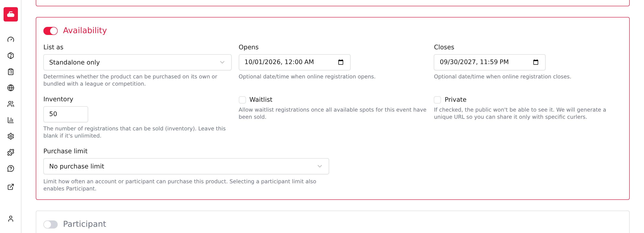Click the Closes date/time field
Viewport: 644px width, 233px height.
coord(489,62)
